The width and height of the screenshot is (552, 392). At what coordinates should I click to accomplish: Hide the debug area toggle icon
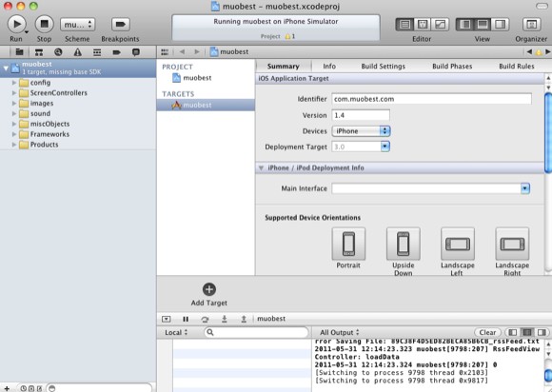coord(167,319)
